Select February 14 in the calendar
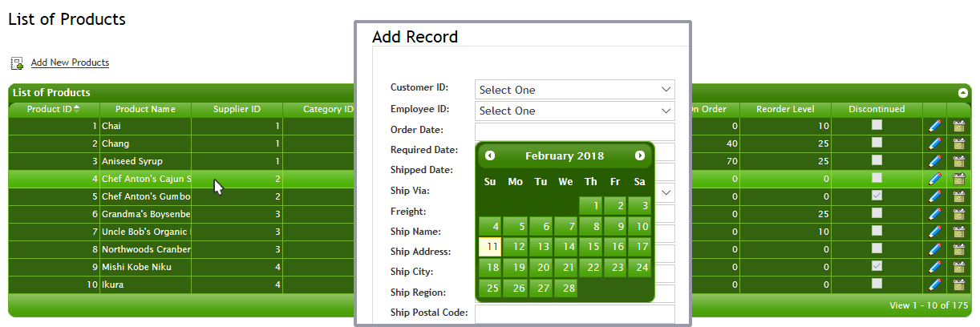The height and width of the screenshot is (327, 980). [566, 247]
